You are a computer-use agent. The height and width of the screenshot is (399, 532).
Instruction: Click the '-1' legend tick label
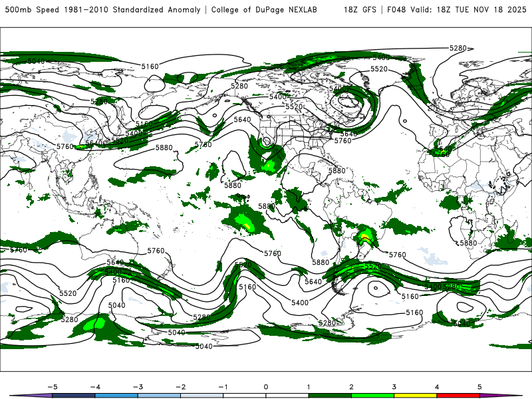point(223,387)
